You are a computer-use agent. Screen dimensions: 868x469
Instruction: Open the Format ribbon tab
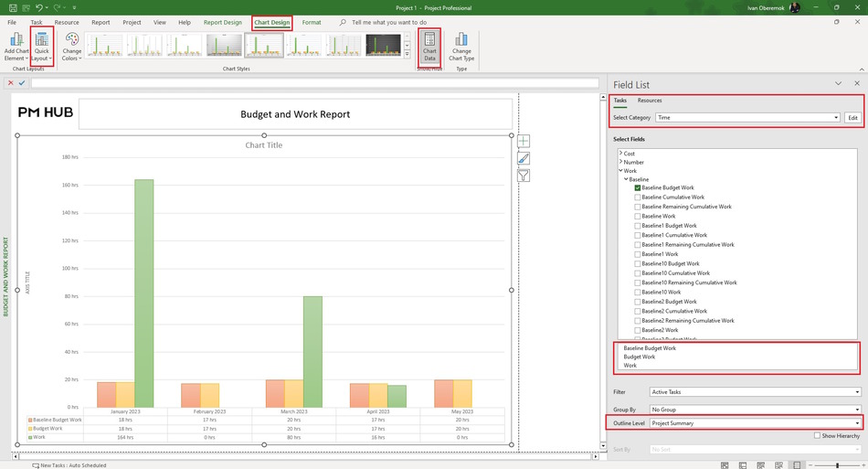311,22
